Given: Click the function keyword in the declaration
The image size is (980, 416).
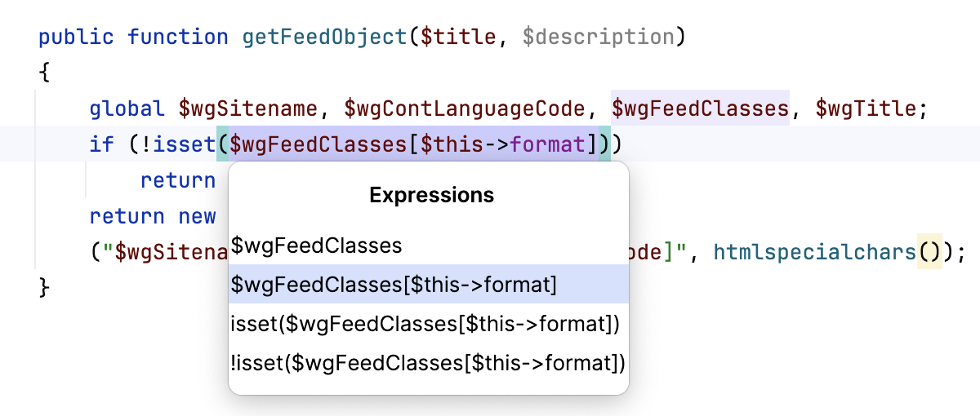Looking at the screenshot, I should pos(178,38).
